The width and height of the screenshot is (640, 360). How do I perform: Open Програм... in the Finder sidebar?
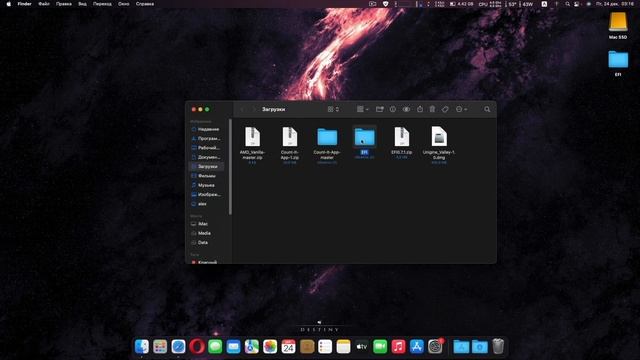coord(207,138)
